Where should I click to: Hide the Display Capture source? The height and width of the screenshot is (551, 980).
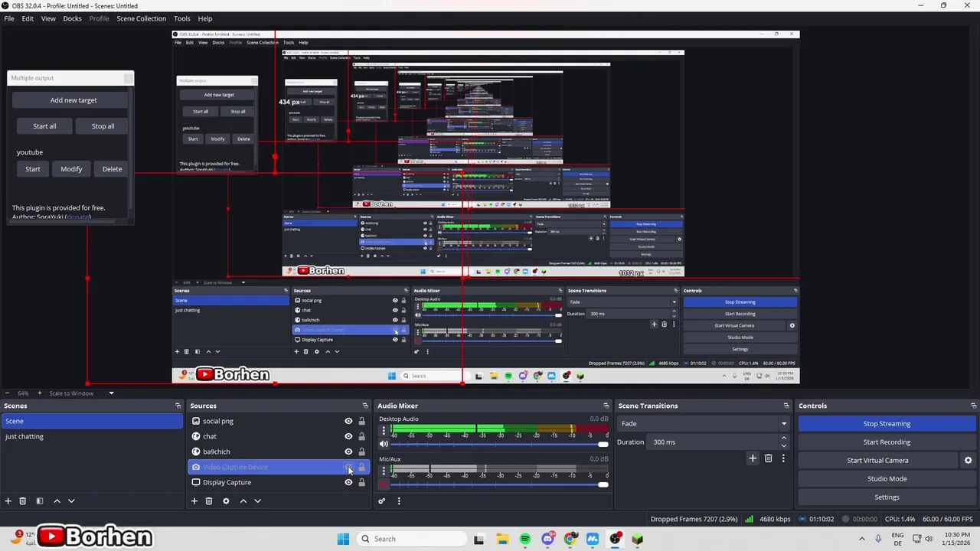(x=348, y=482)
